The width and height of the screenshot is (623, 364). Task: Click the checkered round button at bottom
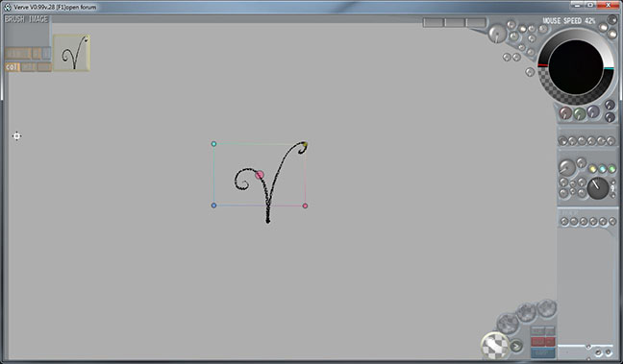[x=495, y=346]
